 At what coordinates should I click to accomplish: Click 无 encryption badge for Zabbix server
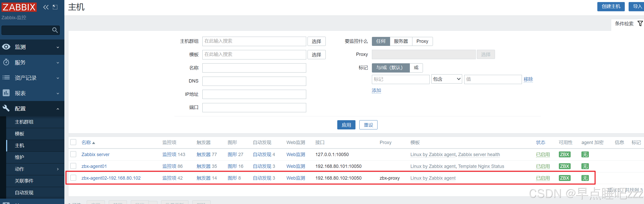click(x=585, y=155)
